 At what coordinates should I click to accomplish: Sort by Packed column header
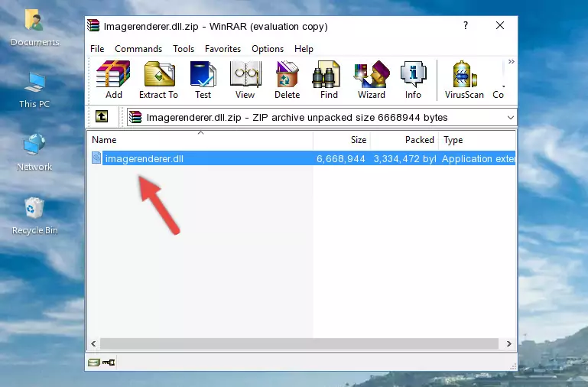[404, 140]
